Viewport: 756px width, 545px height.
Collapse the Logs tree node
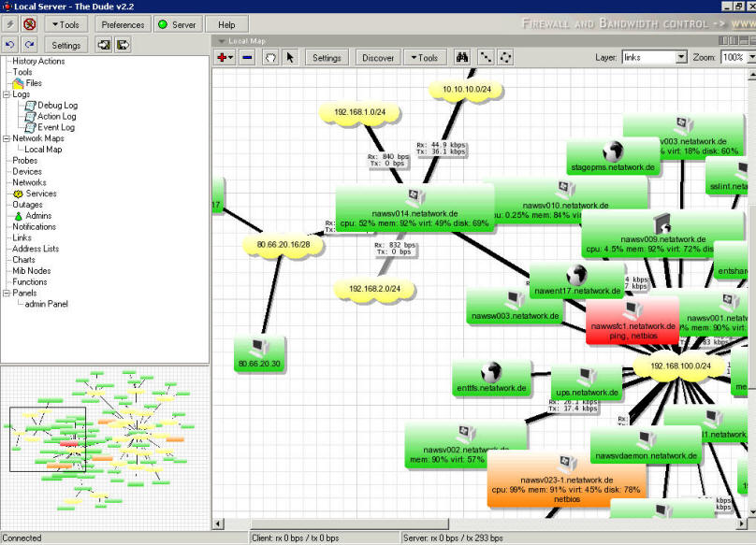tap(7, 94)
